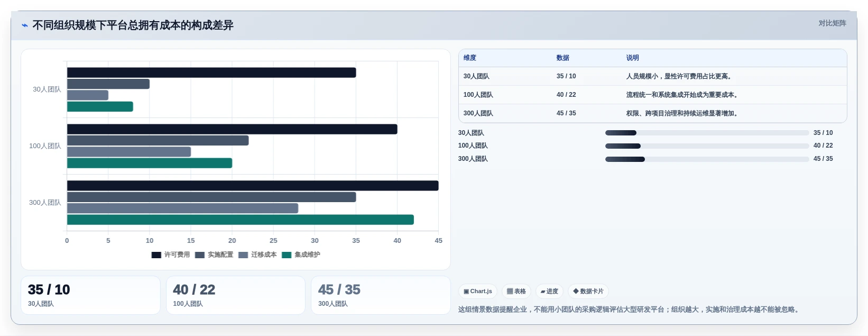Click the 对比矩阵 label in the header
Screen dimensions: 868x336
pos(832,23)
